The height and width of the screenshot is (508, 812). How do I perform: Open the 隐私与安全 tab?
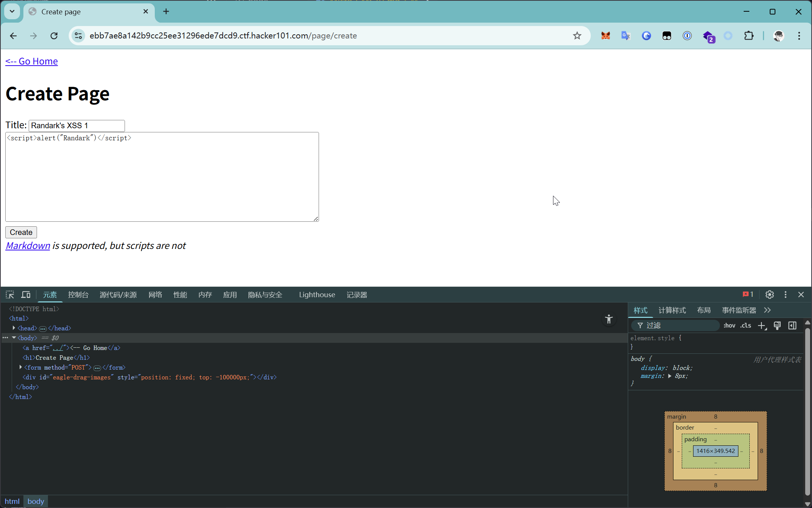tap(265, 295)
